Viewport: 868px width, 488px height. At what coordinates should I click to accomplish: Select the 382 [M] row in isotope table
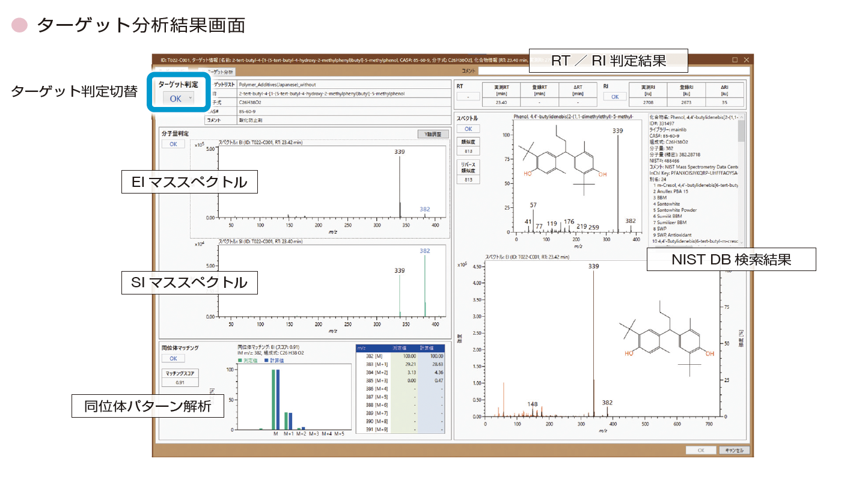(x=400, y=356)
